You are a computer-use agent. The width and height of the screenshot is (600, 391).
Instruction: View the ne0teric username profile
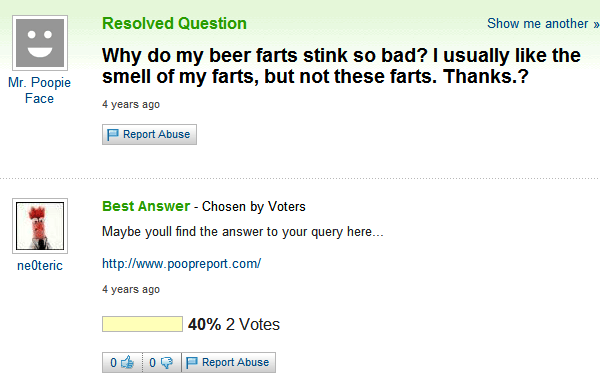(x=40, y=266)
